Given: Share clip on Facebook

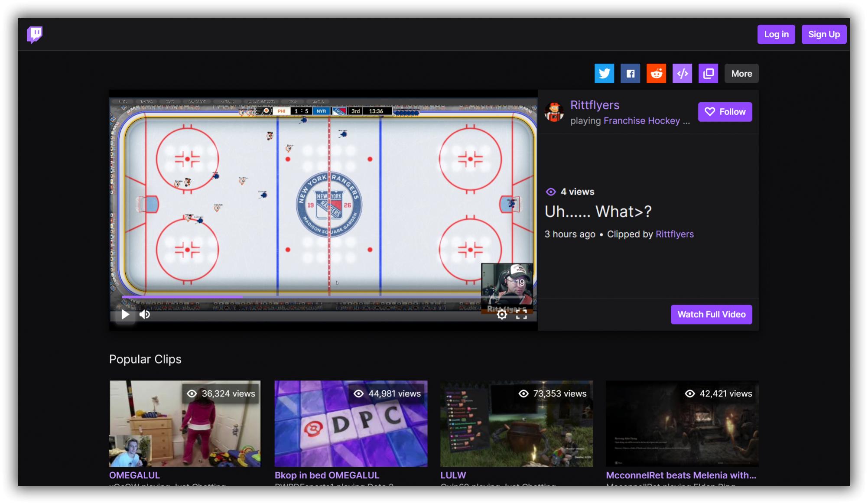Looking at the screenshot, I should pyautogui.click(x=630, y=73).
